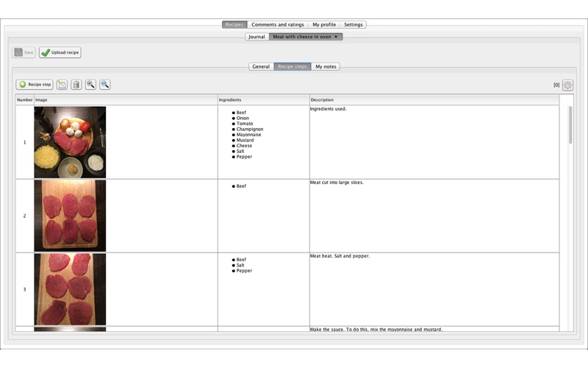Image resolution: width=588 pixels, height=368 pixels.
Task: Add a new Recipe step
Action: (x=35, y=85)
